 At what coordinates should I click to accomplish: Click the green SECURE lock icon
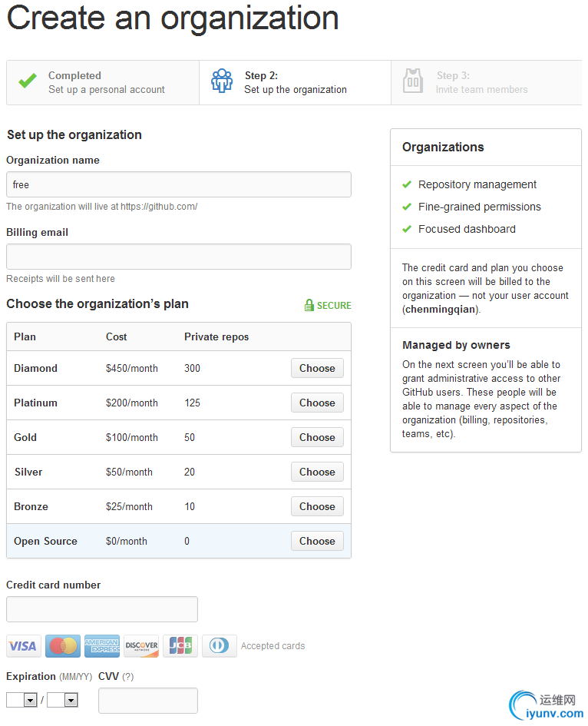pyautogui.click(x=309, y=305)
